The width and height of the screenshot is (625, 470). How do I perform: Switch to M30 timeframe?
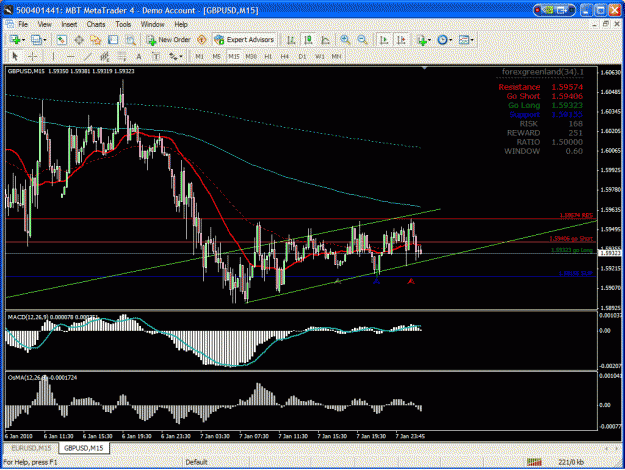[x=251, y=57]
